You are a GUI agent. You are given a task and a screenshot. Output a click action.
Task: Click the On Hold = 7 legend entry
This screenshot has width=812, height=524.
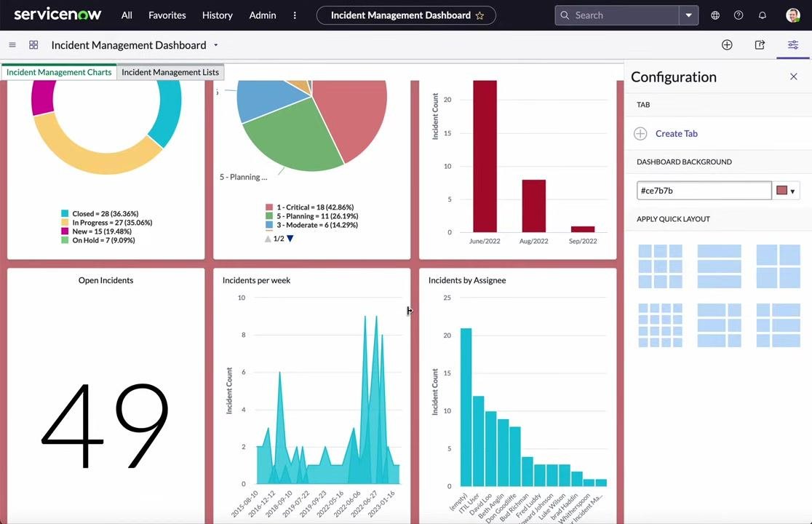click(98, 240)
